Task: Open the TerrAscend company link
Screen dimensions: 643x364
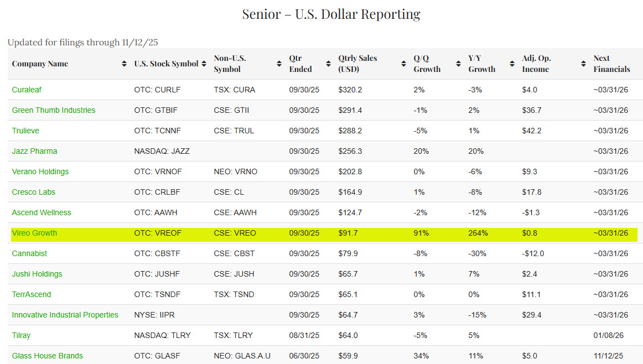Action: point(31,294)
